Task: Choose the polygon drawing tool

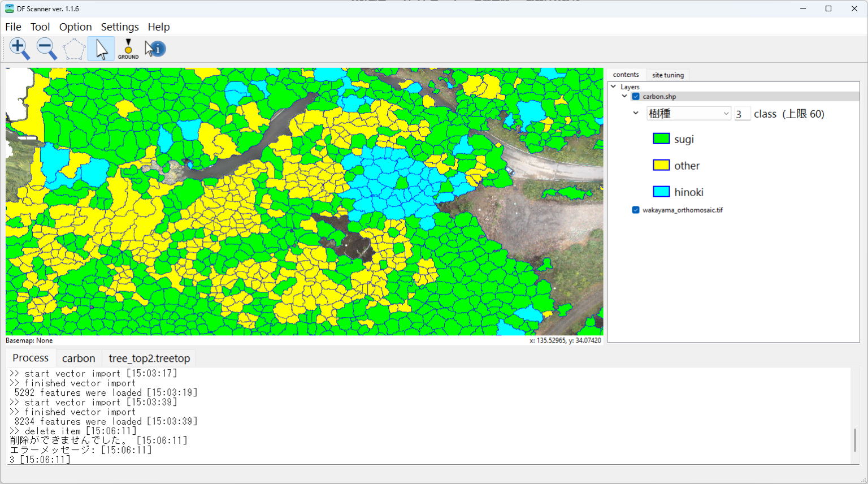Action: tap(73, 48)
